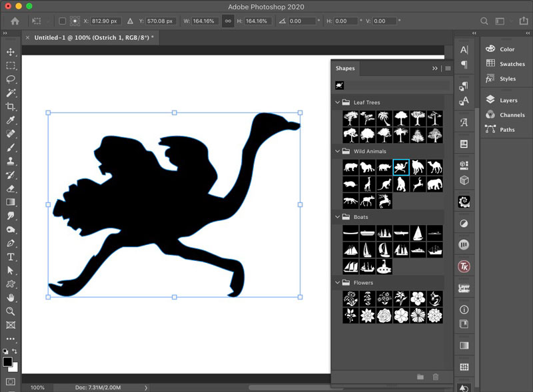Viewport: 533px width, 392px height.
Task: Open the Layers panel
Action: (508, 100)
